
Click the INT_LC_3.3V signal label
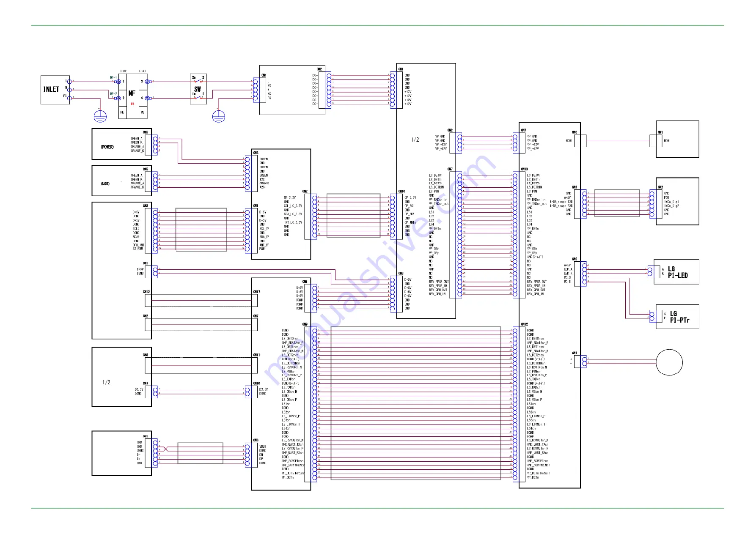(293, 222)
